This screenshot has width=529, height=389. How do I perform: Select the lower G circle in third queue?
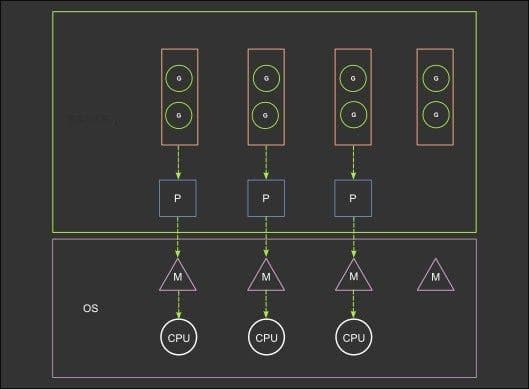pyautogui.click(x=353, y=115)
